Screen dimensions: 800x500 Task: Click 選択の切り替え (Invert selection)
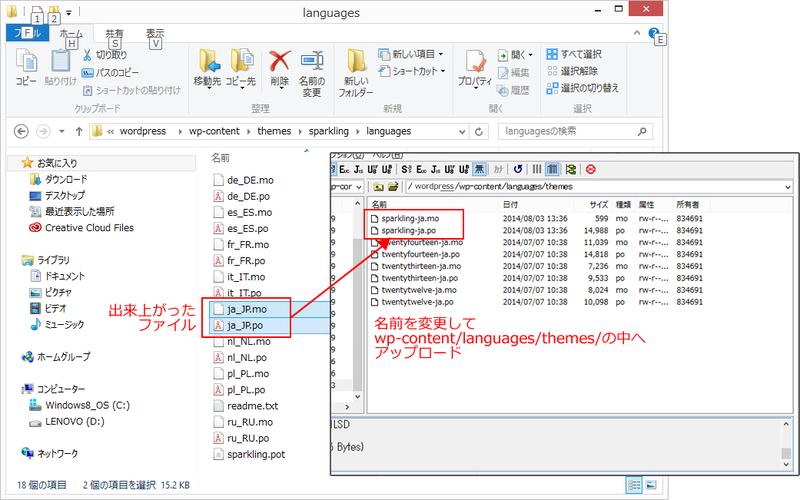coord(583,88)
